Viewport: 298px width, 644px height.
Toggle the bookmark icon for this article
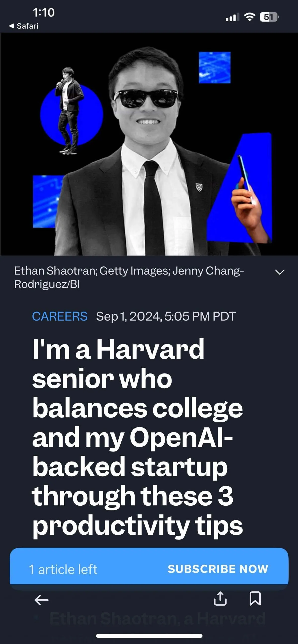(x=255, y=599)
